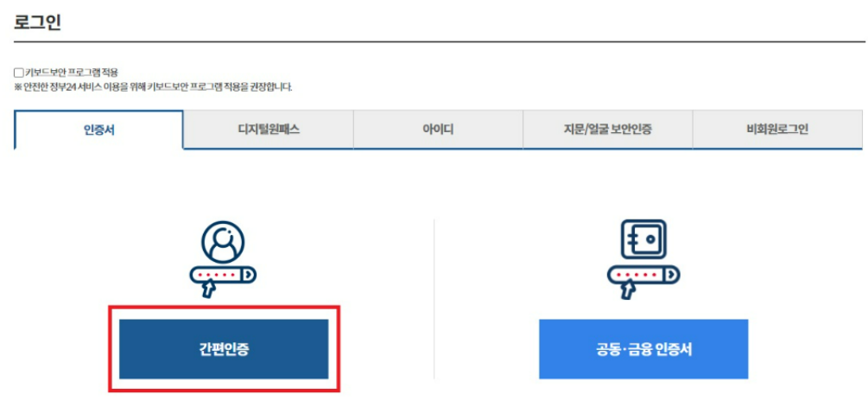Select the 인증서 tab
Viewport: 868px width, 413px height.
point(99,130)
